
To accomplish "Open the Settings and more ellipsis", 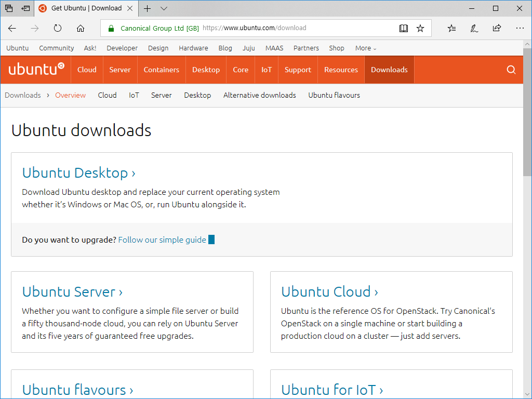I will 520,28.
